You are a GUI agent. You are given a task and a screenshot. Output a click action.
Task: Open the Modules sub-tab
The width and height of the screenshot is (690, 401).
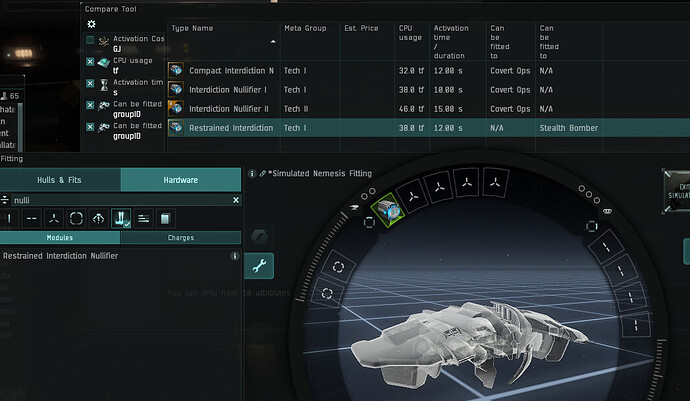59,238
